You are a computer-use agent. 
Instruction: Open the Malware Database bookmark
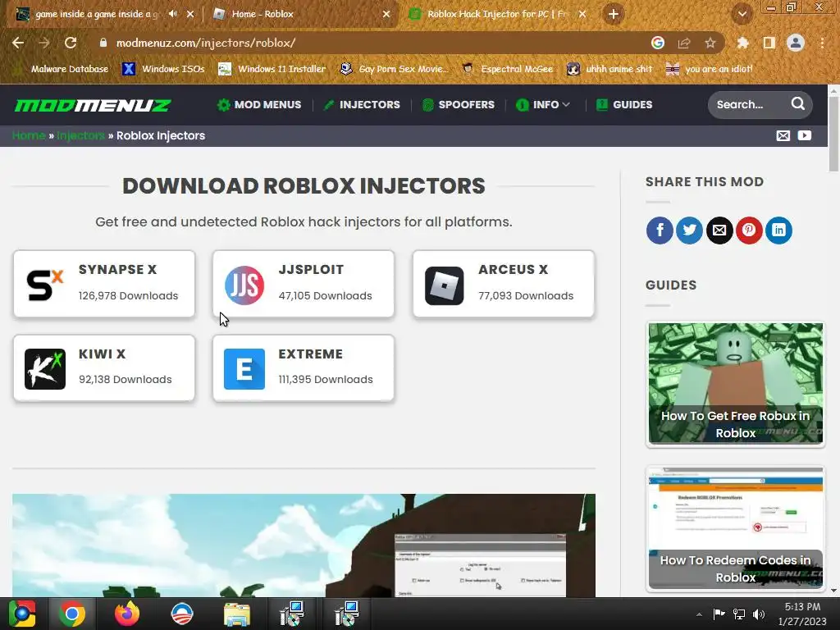coord(62,69)
